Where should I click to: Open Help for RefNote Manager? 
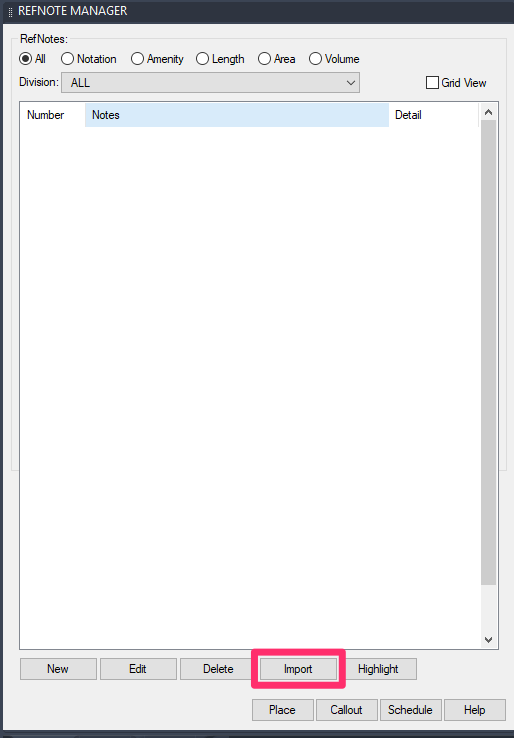pyautogui.click(x=475, y=710)
